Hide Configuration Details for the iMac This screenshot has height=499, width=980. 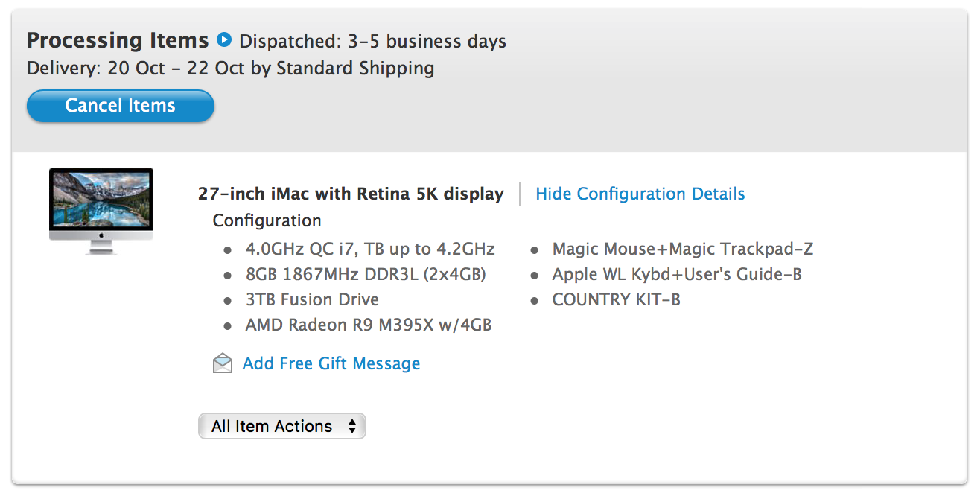(640, 194)
